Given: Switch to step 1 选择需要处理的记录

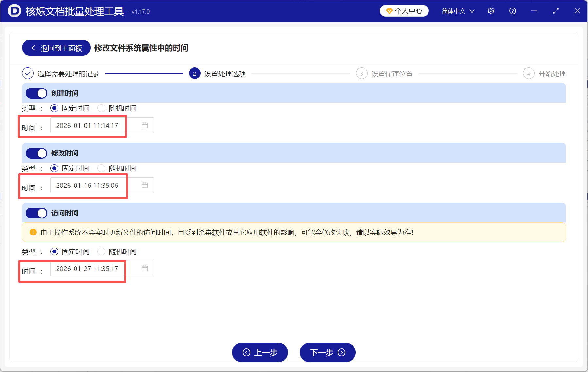Looking at the screenshot, I should click(28, 73).
